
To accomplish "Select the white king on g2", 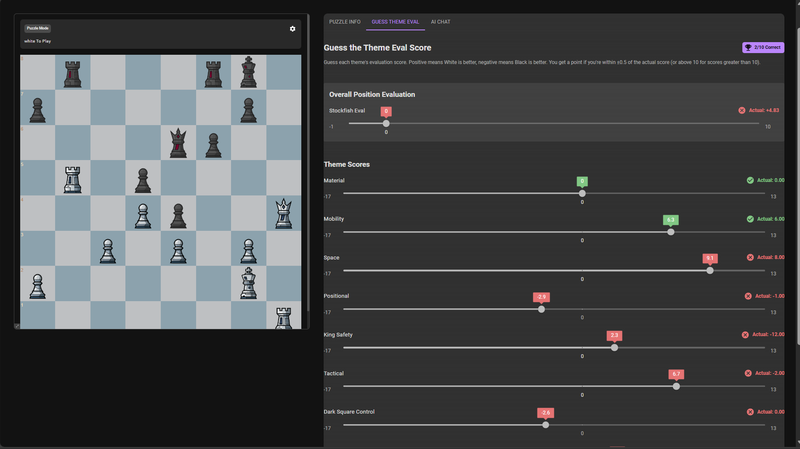I will pos(248,282).
